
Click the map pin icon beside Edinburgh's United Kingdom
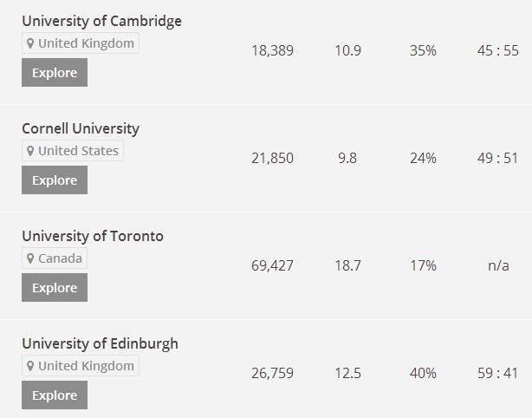(x=31, y=366)
